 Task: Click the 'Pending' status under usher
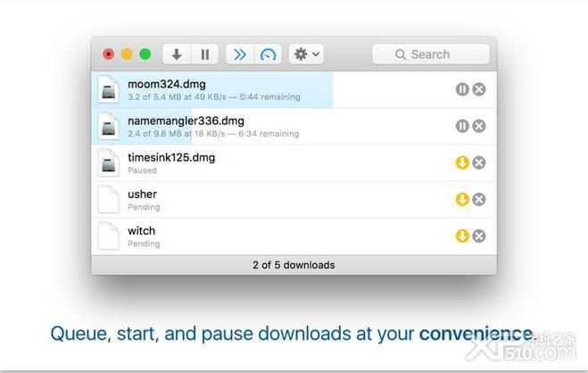pyautogui.click(x=144, y=207)
